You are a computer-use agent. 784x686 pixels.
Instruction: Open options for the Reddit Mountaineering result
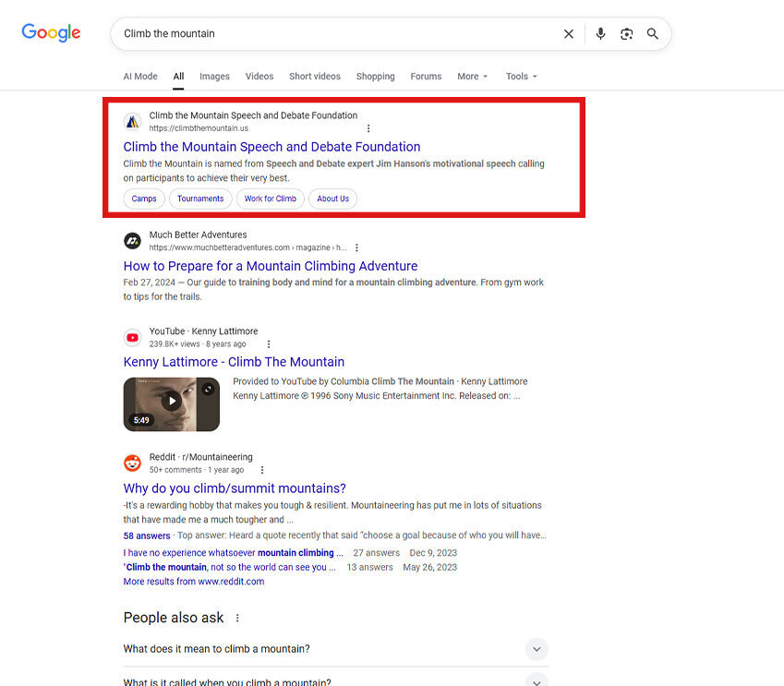click(x=262, y=470)
